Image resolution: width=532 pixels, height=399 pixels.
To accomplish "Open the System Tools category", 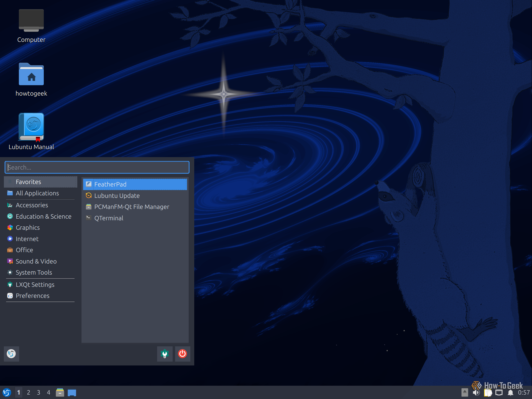I will pos(40,272).
